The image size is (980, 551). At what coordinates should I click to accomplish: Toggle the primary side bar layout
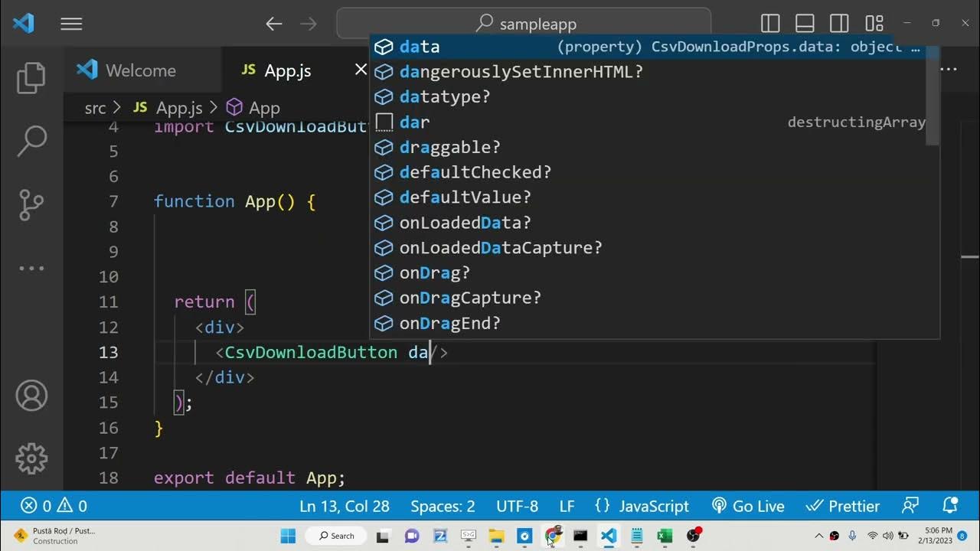(770, 24)
